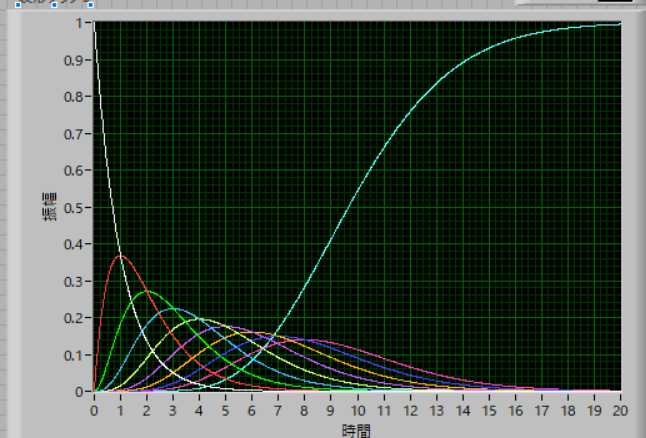Click the rightmost selection handle above the graph
Viewport: 646px width, 438px height.
click(x=90, y=4)
